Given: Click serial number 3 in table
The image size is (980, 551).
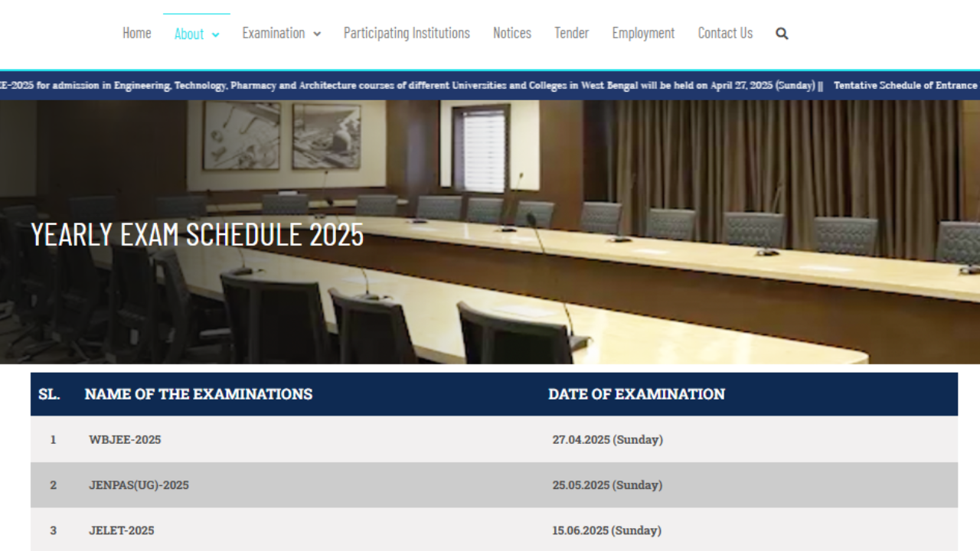Looking at the screenshot, I should [x=53, y=530].
